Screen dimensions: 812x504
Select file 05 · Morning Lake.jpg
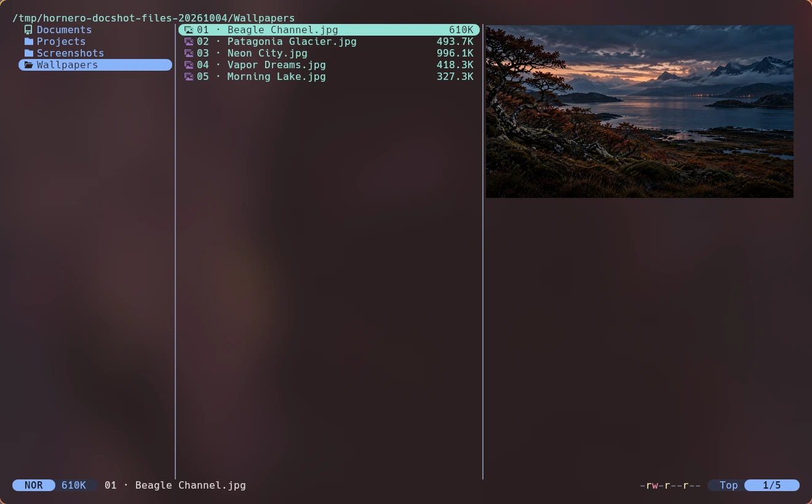coord(329,76)
